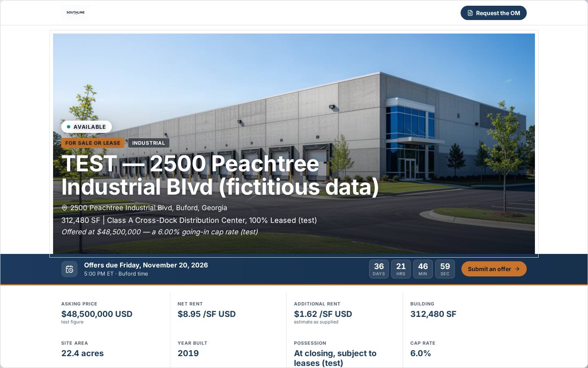
Task: Click the AVAILABLE status badge
Action: 87,127
